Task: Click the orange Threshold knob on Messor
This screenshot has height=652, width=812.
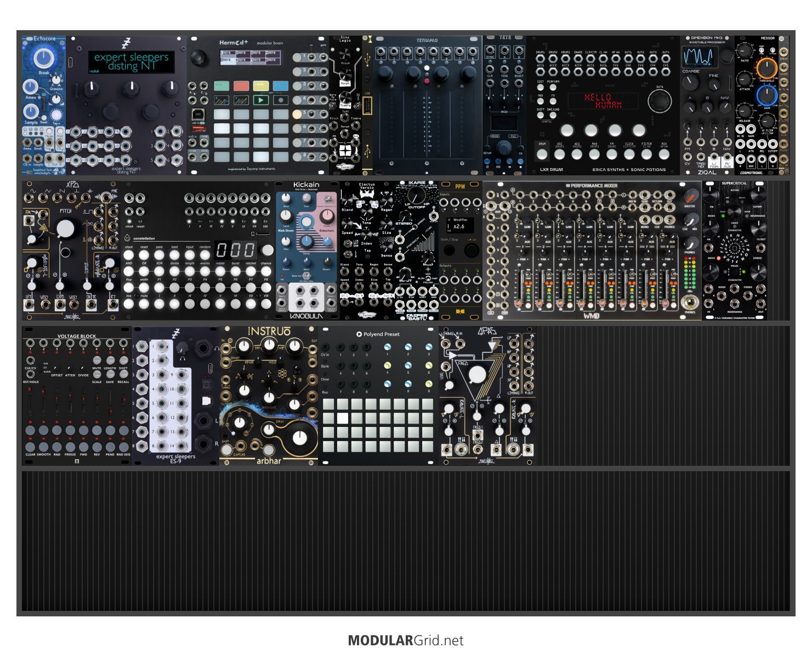Action: [x=766, y=68]
